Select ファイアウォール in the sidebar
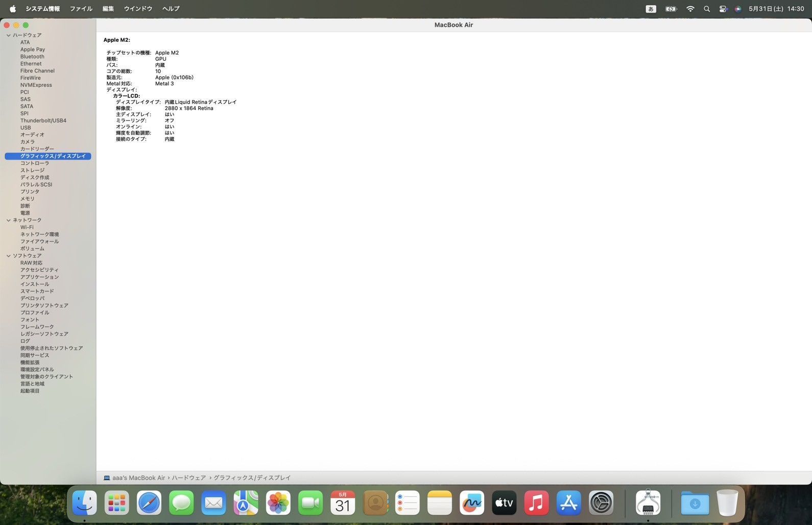 [39, 242]
